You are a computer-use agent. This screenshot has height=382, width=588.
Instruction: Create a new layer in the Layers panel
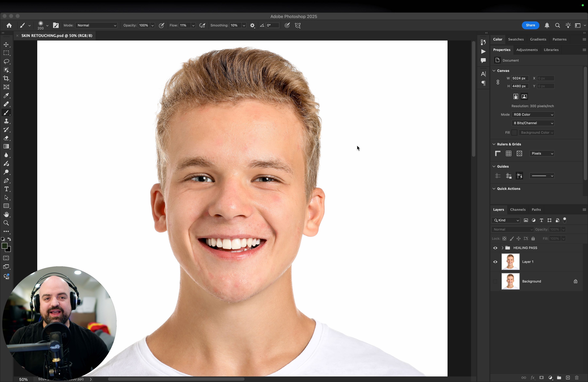click(568, 378)
